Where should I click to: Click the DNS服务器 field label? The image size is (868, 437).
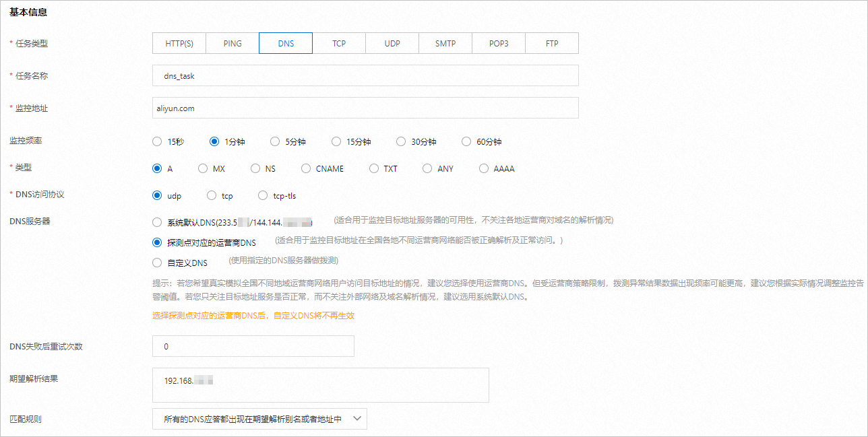coord(30,221)
